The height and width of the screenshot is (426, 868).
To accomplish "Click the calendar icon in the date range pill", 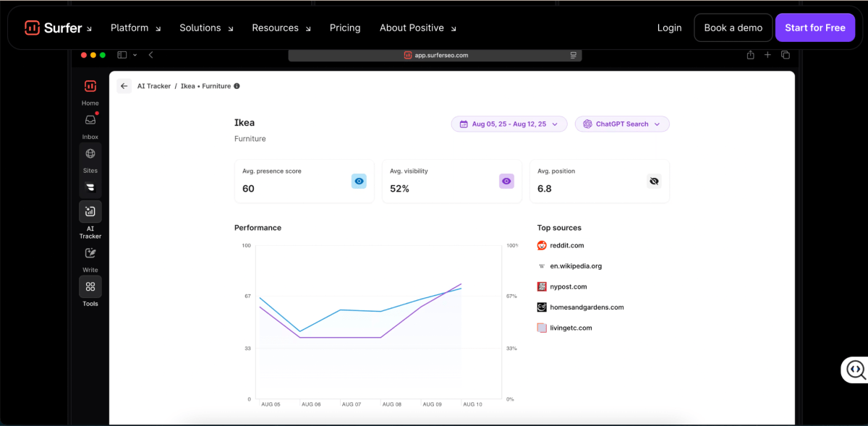I will pyautogui.click(x=463, y=124).
